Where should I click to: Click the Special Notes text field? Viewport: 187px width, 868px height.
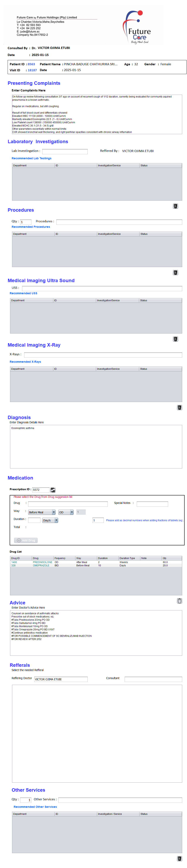point(152,504)
